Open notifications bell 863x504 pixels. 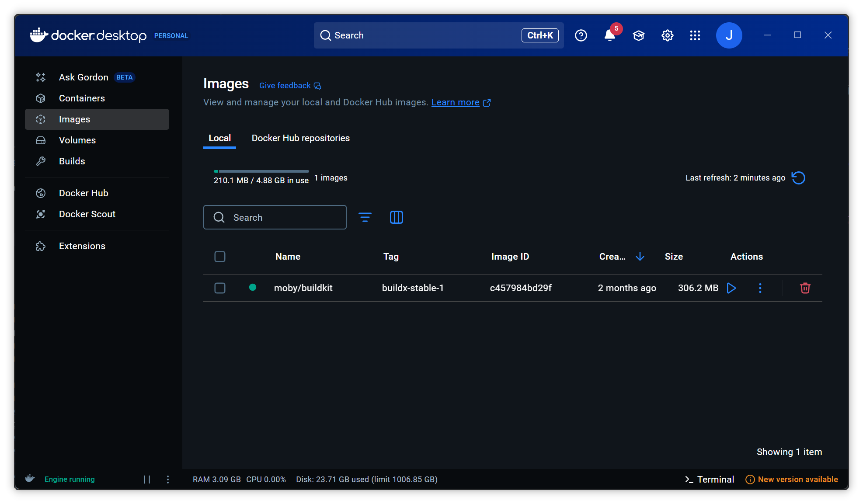pyautogui.click(x=609, y=35)
